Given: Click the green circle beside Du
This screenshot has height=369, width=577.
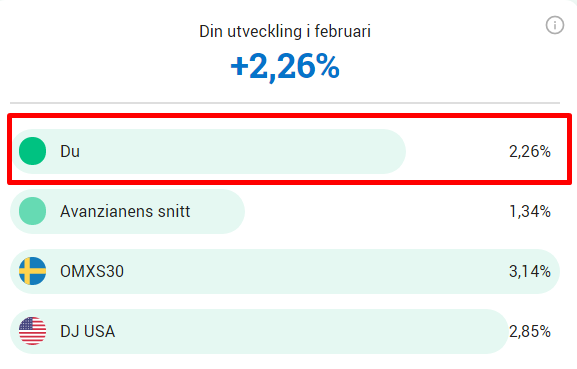Looking at the screenshot, I should (x=32, y=151).
